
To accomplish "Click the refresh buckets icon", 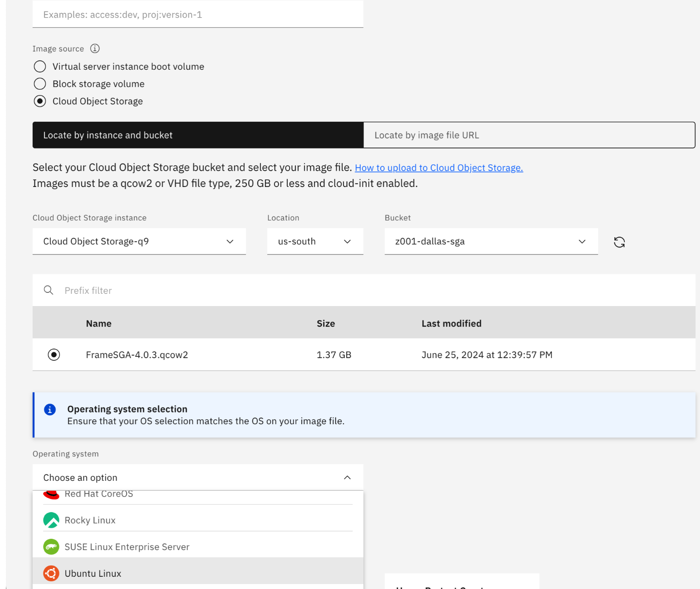I will coord(619,242).
